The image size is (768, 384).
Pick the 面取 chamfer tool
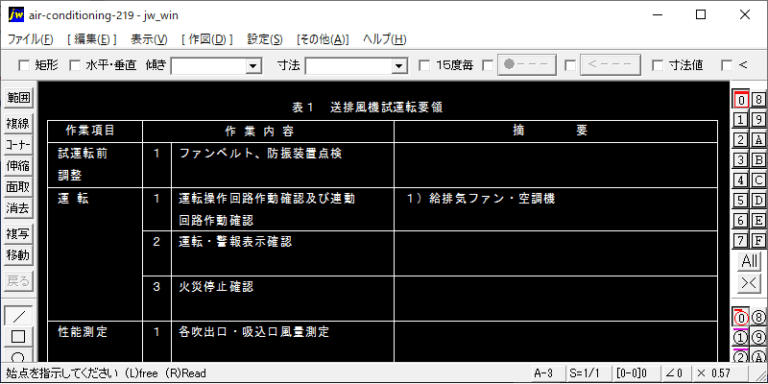coord(18,187)
